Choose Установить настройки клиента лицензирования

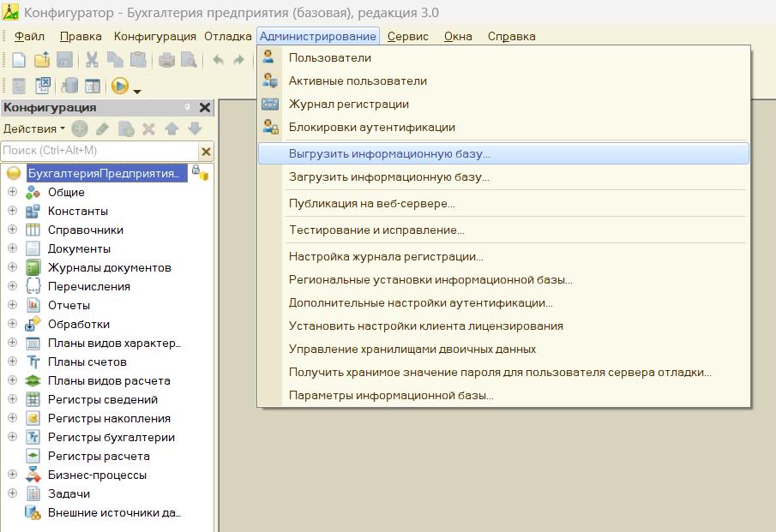pos(504,326)
